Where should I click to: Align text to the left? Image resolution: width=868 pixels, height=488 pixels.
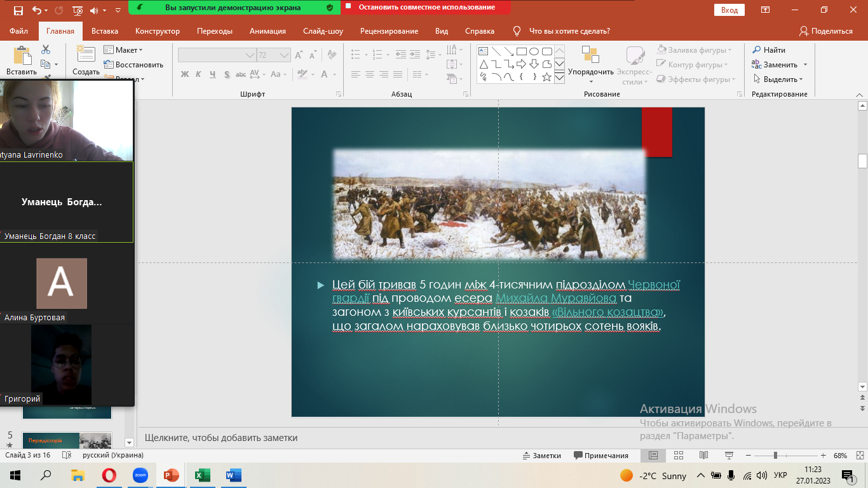(356, 74)
